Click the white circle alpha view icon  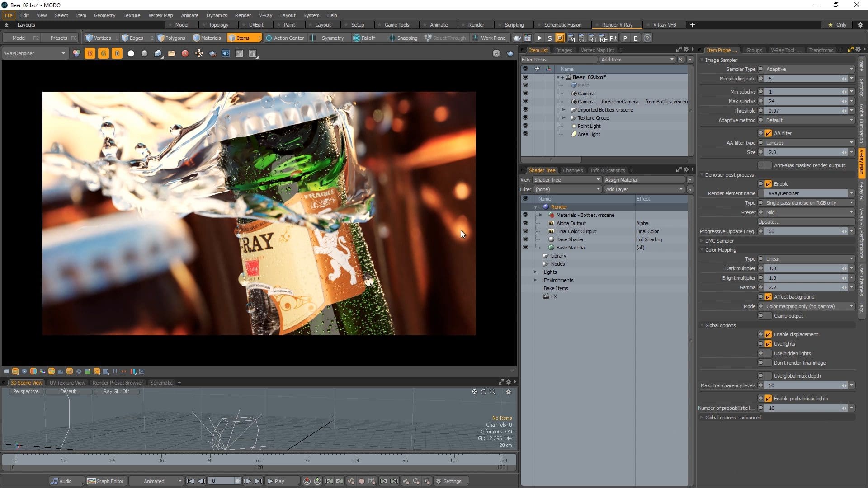(131, 53)
